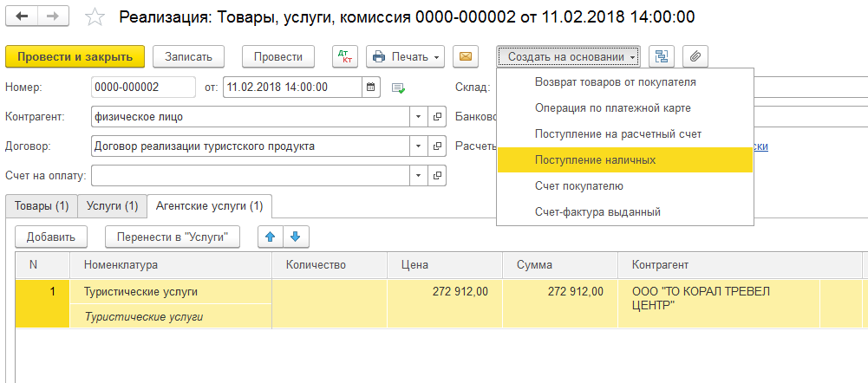Viewport: 868px width, 383px height.
Task: Open the date calendar picker
Action: (371, 87)
